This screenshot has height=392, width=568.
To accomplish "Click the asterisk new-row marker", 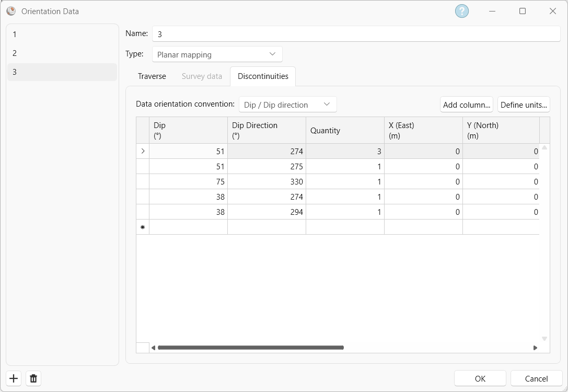I will (142, 227).
